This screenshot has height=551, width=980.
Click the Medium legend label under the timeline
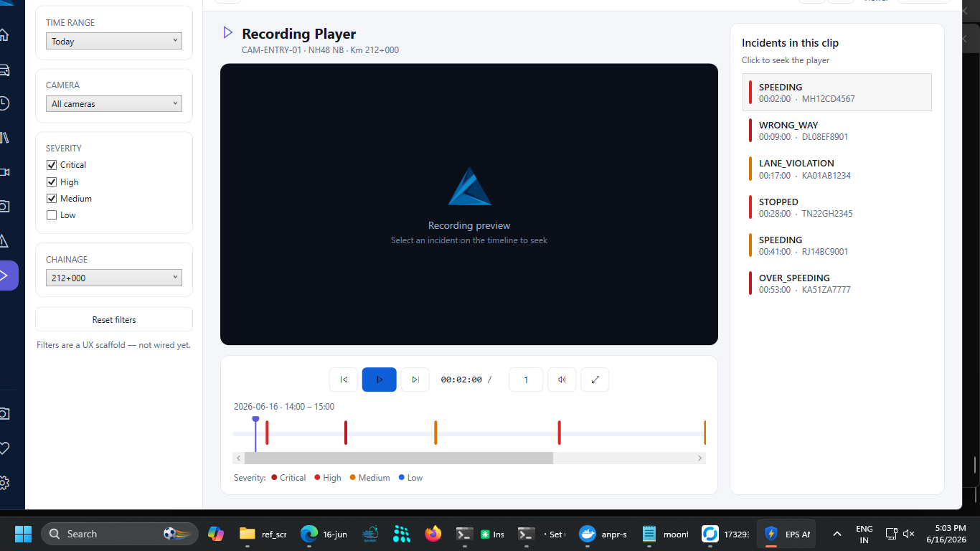pyautogui.click(x=374, y=478)
